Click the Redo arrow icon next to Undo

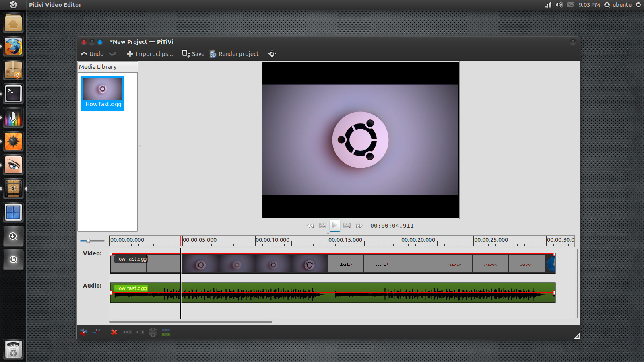coord(113,54)
